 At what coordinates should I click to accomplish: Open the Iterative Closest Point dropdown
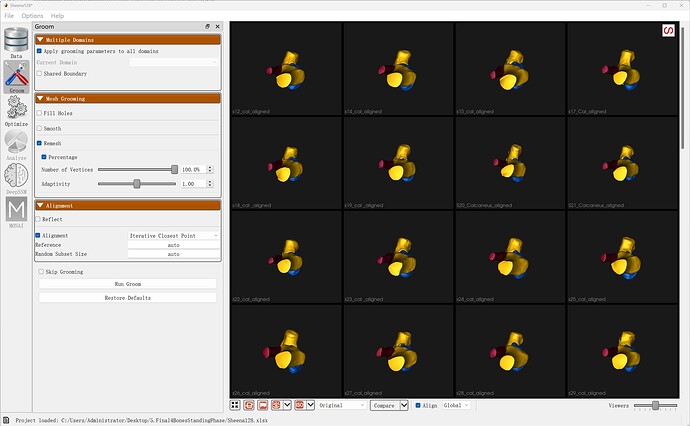pyautogui.click(x=174, y=235)
